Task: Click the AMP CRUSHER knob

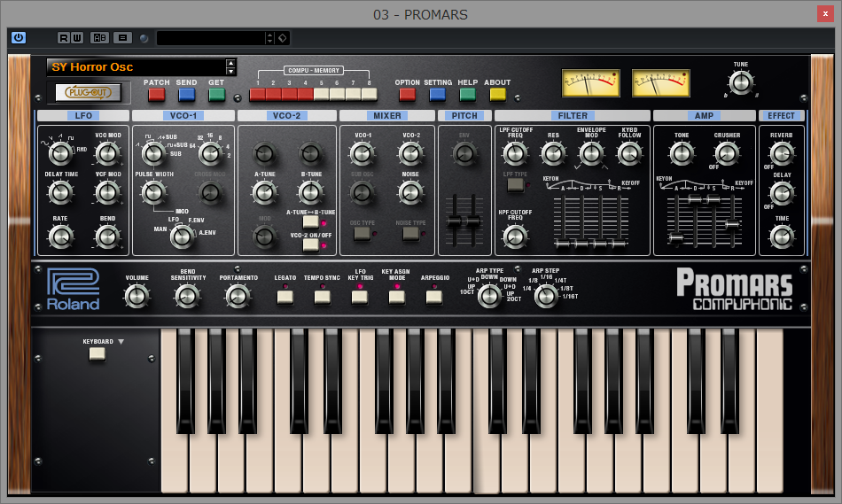Action: point(727,154)
